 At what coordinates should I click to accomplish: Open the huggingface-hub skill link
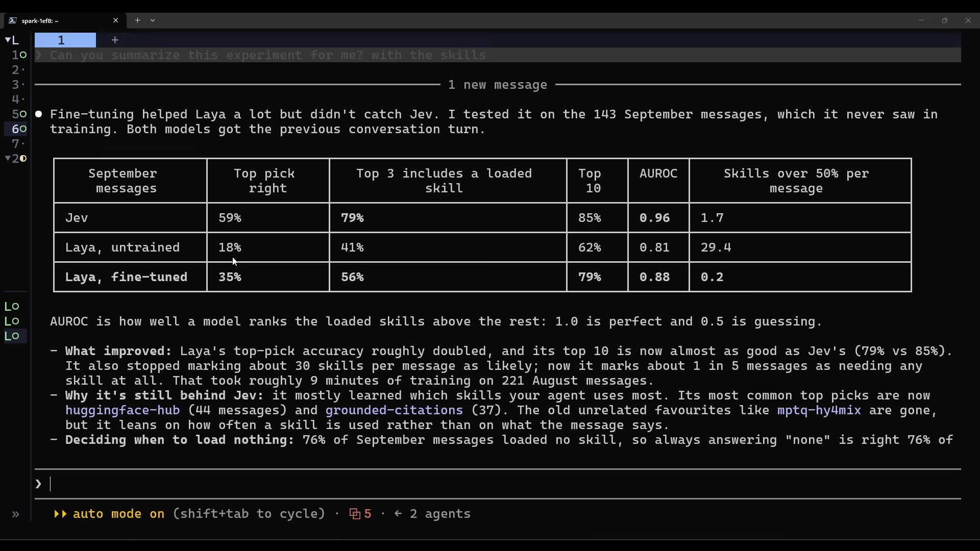pyautogui.click(x=122, y=410)
